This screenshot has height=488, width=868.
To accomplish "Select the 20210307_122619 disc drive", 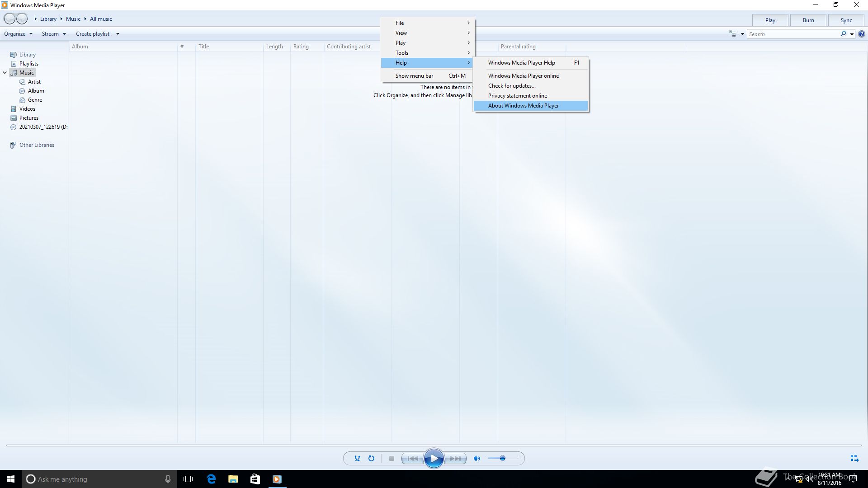I will pyautogui.click(x=39, y=127).
